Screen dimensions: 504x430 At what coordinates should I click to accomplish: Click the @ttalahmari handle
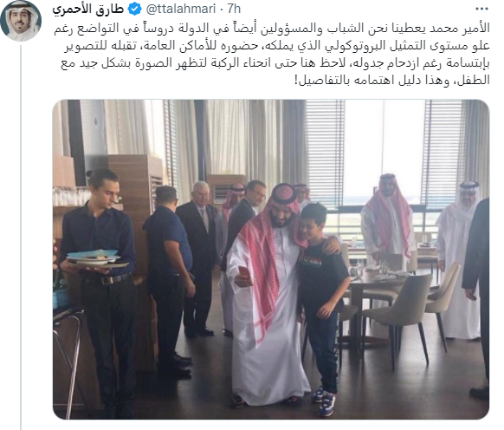click(181, 9)
